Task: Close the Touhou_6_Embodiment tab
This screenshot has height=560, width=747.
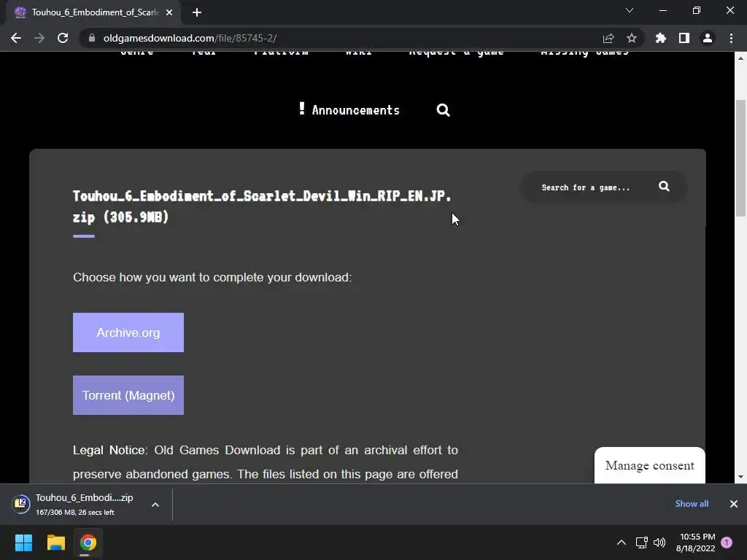Action: pyautogui.click(x=169, y=12)
